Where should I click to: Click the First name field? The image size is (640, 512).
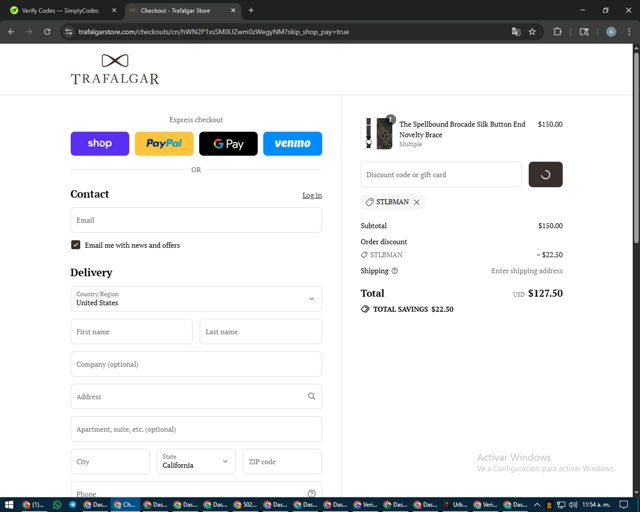pos(131,332)
